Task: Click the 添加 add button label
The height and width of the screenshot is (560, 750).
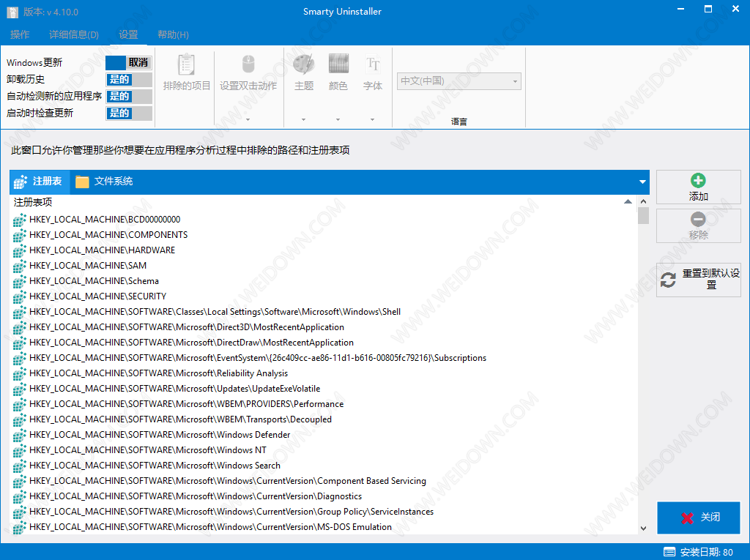Action: [x=698, y=197]
